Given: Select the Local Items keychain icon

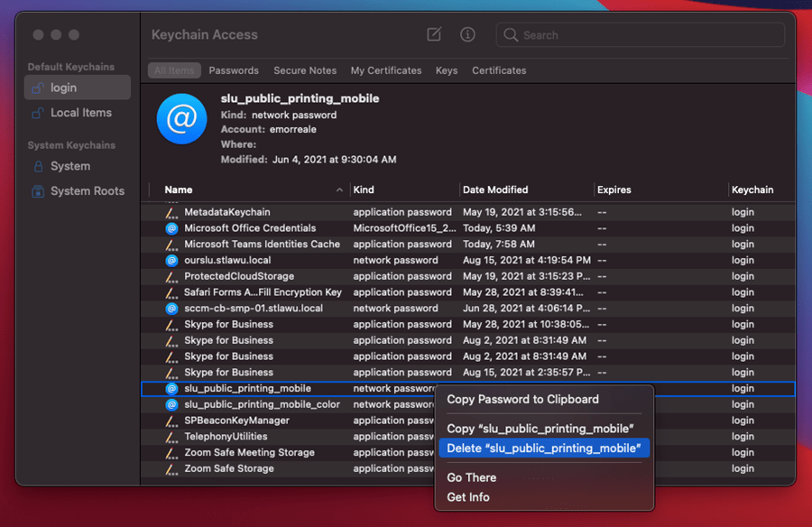Looking at the screenshot, I should tap(37, 112).
